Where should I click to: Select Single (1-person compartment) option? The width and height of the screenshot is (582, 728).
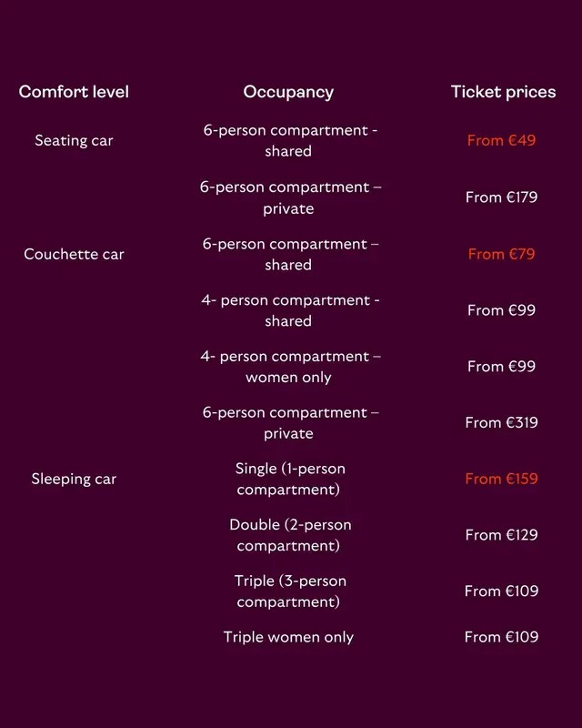point(289,480)
